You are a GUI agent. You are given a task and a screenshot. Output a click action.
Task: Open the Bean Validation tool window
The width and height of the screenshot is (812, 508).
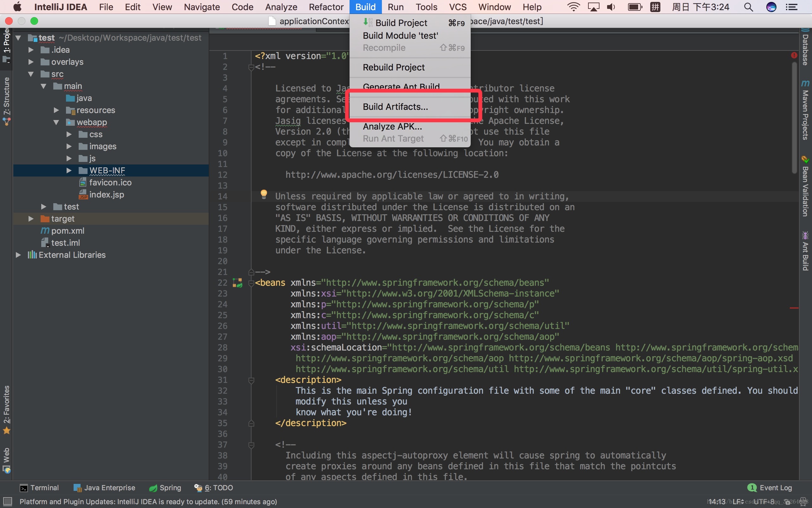point(805,186)
